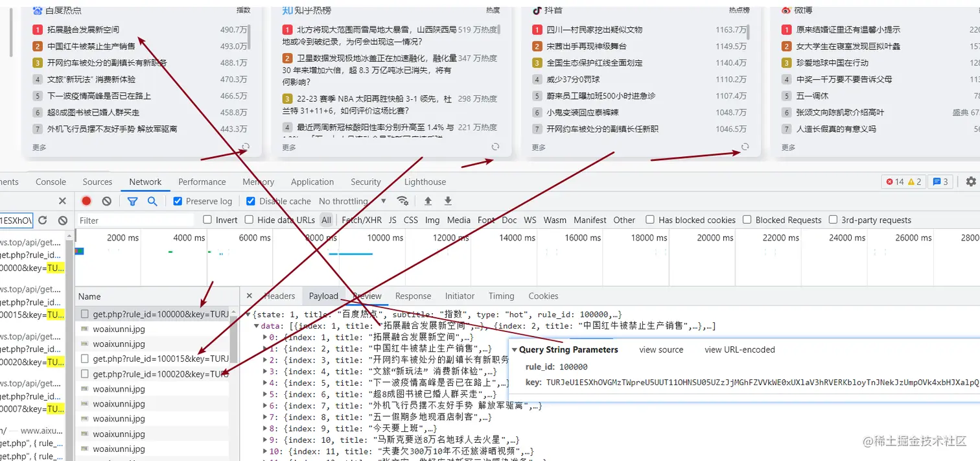Expand item 7 五一假期多地现酒店刺客
Screen dimensions: 980x461
pos(265,417)
